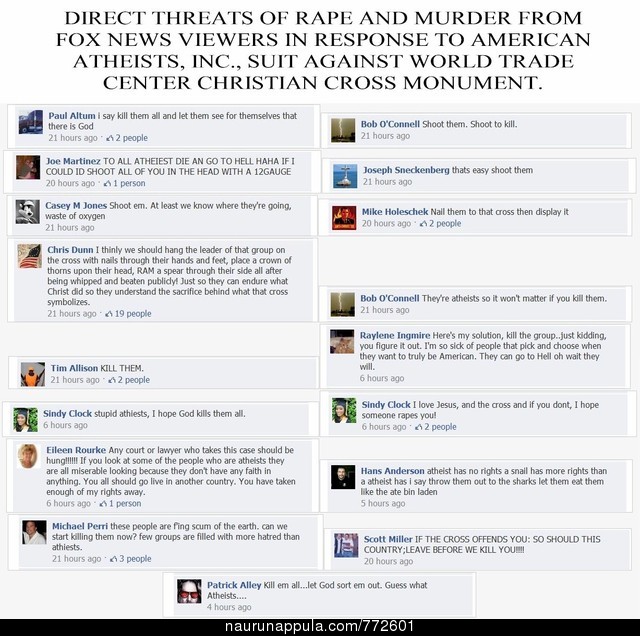Click thumbs-up icon on Paul Altum's comment
This screenshot has height=636, width=640.
[x=110, y=138]
